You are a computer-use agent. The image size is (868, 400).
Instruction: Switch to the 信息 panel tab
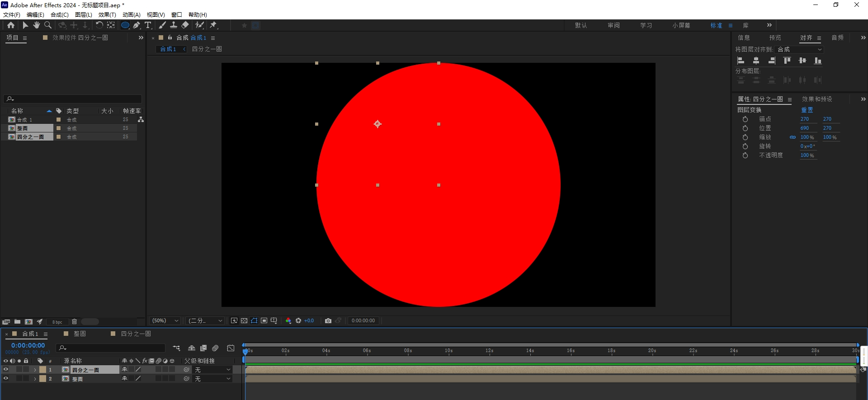744,38
